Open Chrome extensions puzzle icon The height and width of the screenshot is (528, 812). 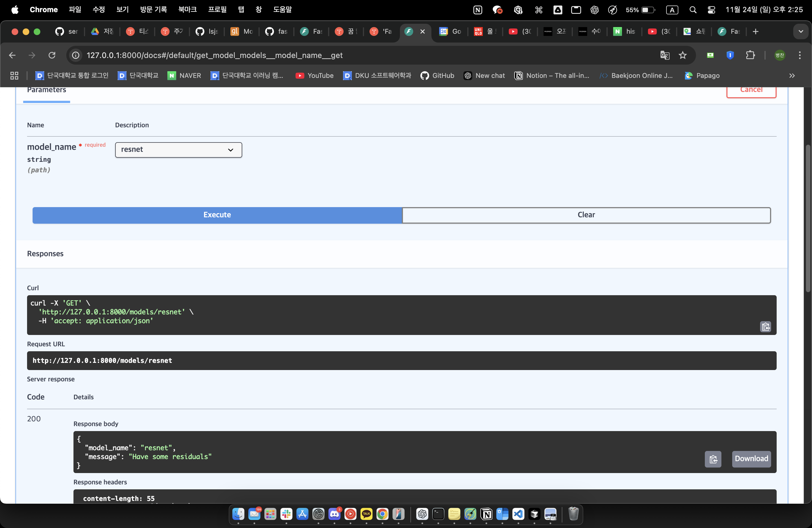pyautogui.click(x=750, y=55)
